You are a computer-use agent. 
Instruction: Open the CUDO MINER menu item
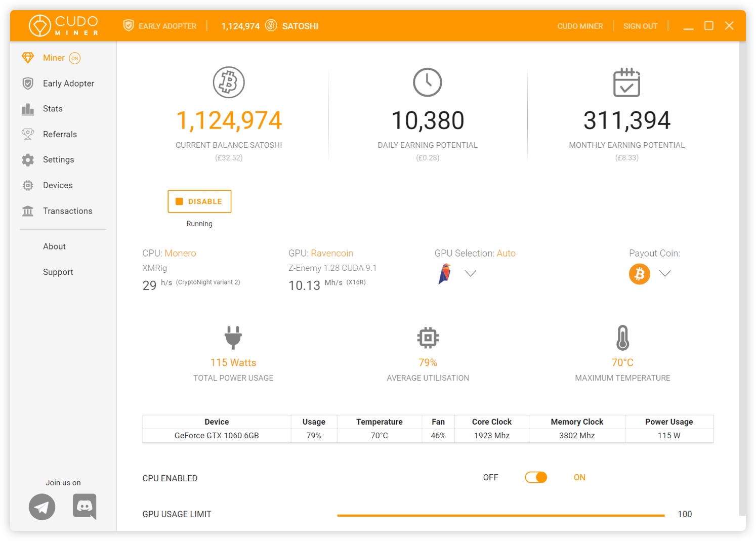coord(580,26)
